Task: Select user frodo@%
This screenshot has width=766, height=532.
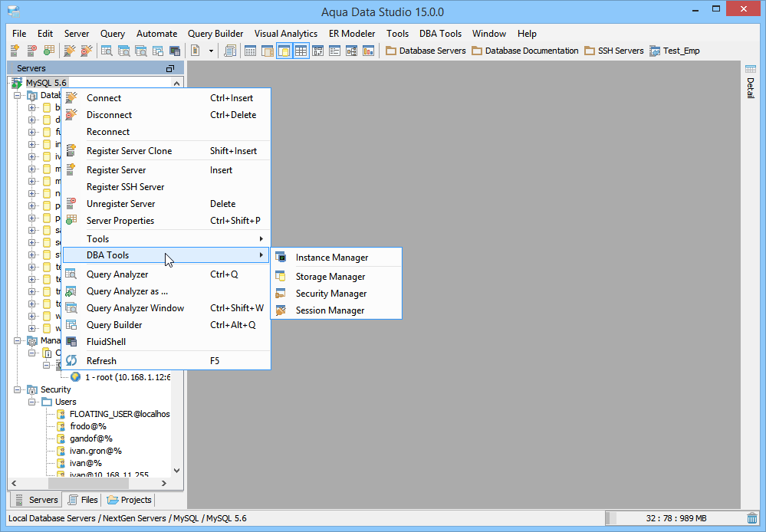Action: pos(88,426)
